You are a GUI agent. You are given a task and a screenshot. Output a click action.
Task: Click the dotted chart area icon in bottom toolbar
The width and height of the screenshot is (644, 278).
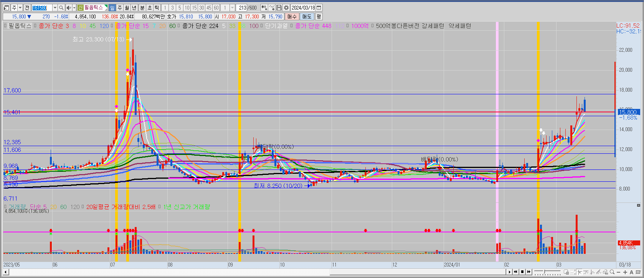click(573, 272)
